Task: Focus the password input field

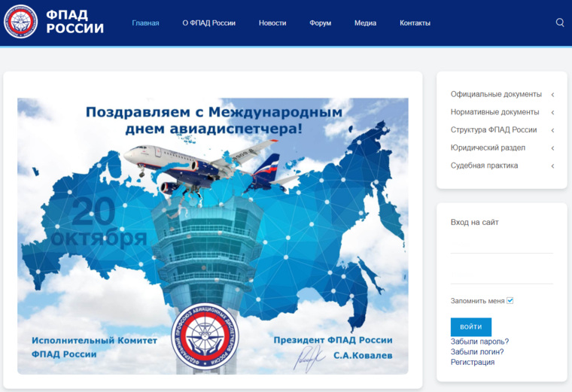Action: coord(501,275)
